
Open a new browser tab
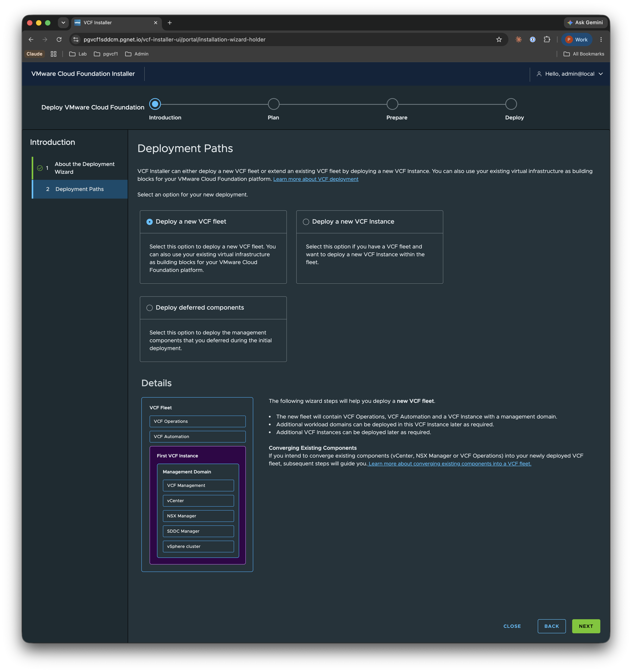pos(170,23)
